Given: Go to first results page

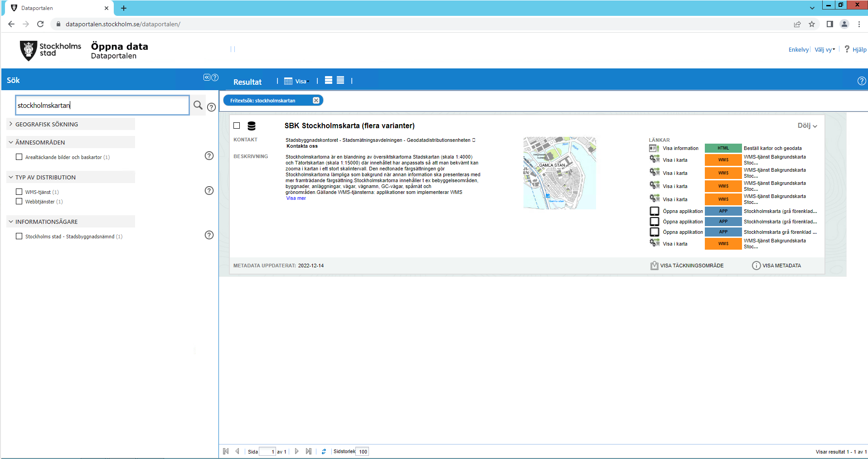Looking at the screenshot, I should [226, 451].
